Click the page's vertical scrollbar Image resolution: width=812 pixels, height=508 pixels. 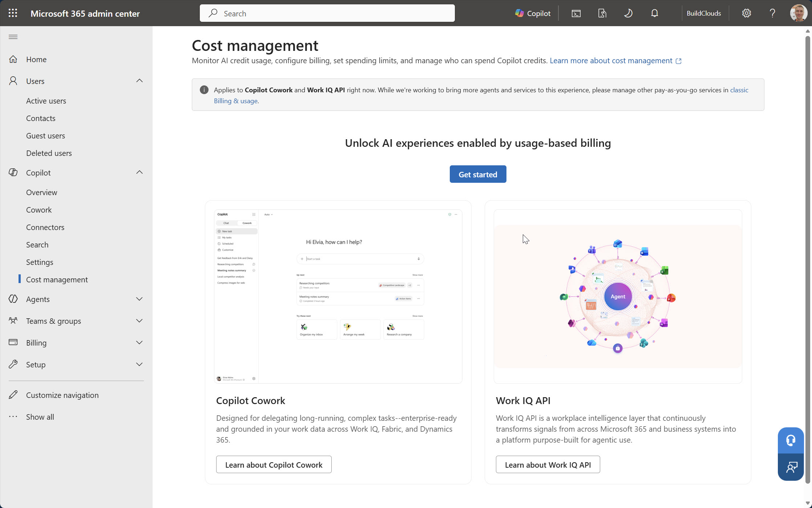808,259
